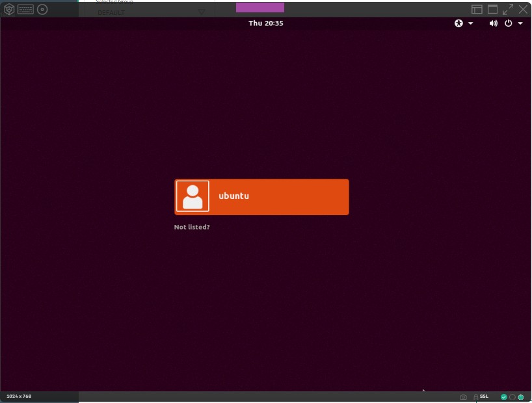Click the purple bar in title strip
Screen dimensions: 532x403
click(x=260, y=7)
